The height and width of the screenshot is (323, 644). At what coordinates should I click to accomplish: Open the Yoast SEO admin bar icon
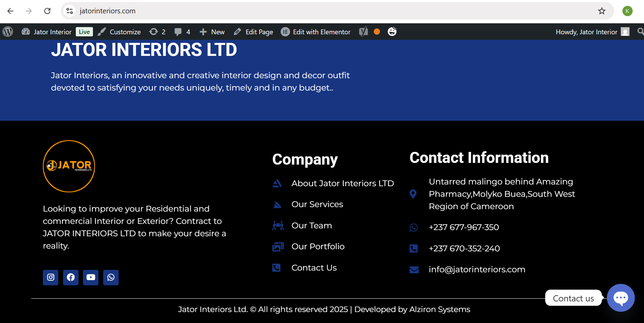coord(363,32)
